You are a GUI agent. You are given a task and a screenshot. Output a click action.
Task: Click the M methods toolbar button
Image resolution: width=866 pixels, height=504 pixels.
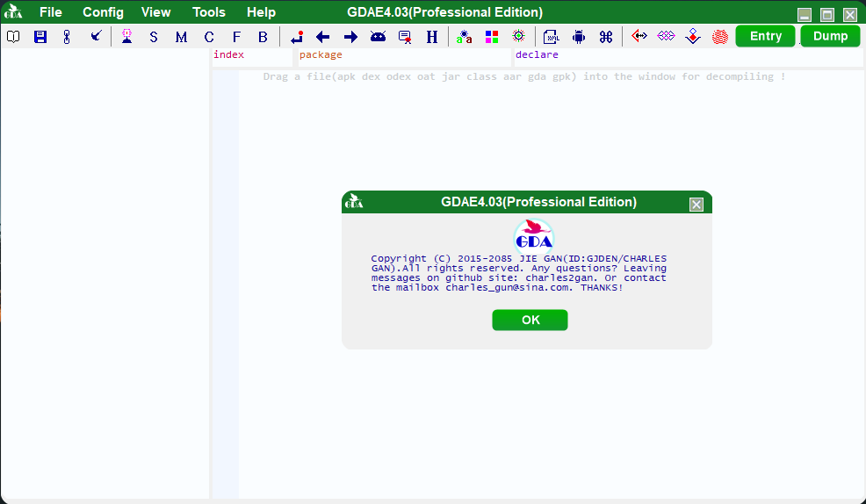[181, 37]
